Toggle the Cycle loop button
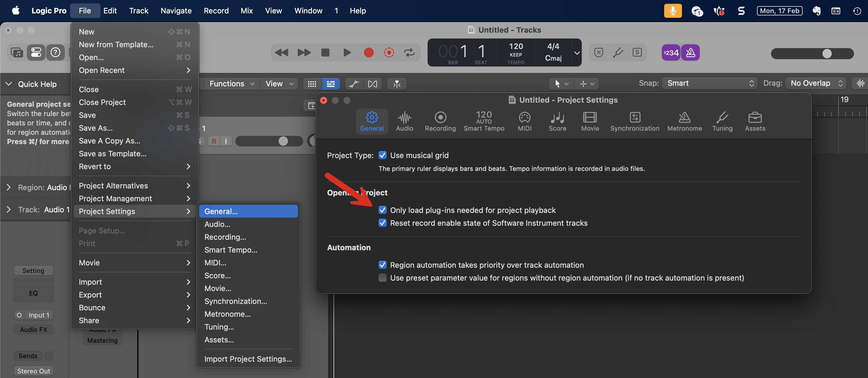Image resolution: width=868 pixels, height=378 pixels. coord(409,52)
